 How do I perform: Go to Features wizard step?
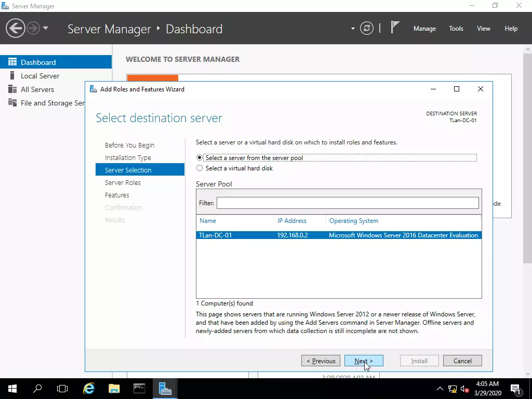(x=117, y=195)
